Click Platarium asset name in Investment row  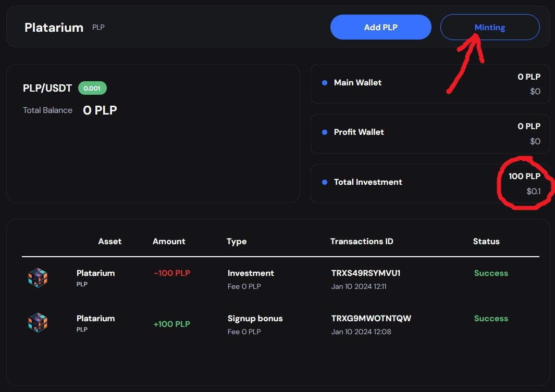[x=95, y=273]
